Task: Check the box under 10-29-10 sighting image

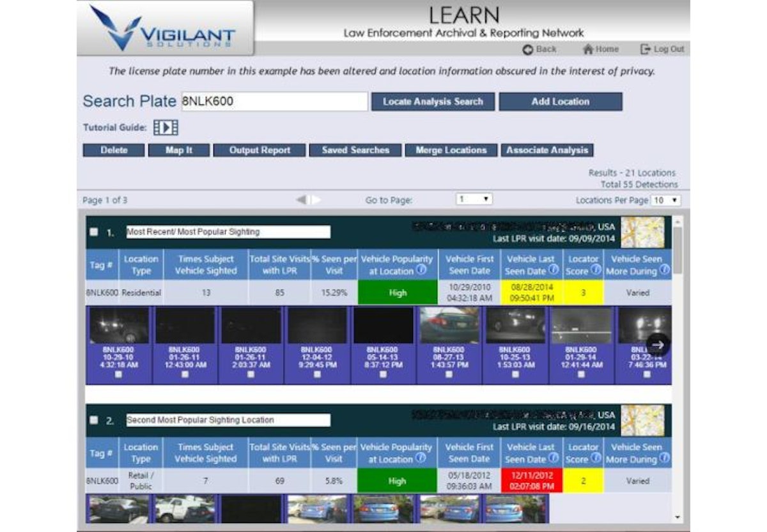Action: pyautogui.click(x=119, y=375)
